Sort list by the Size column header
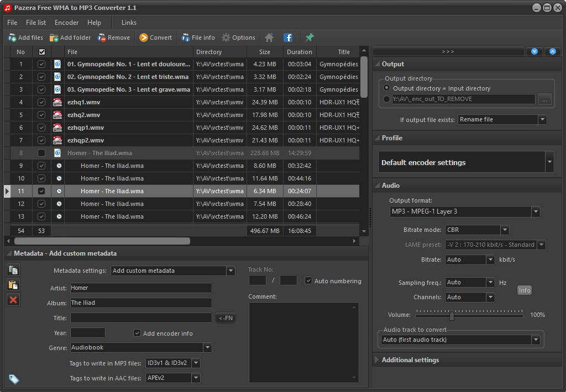The width and height of the screenshot is (566, 392). pyautogui.click(x=265, y=52)
